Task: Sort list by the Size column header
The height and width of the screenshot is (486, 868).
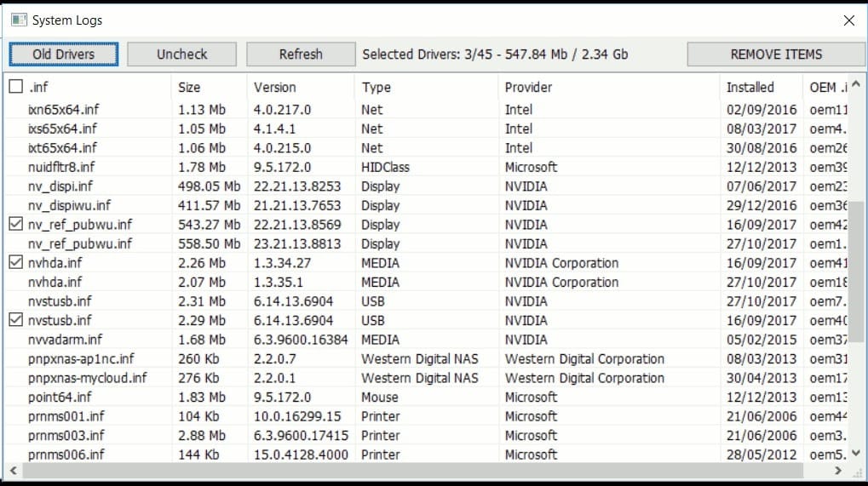Action: tap(190, 87)
